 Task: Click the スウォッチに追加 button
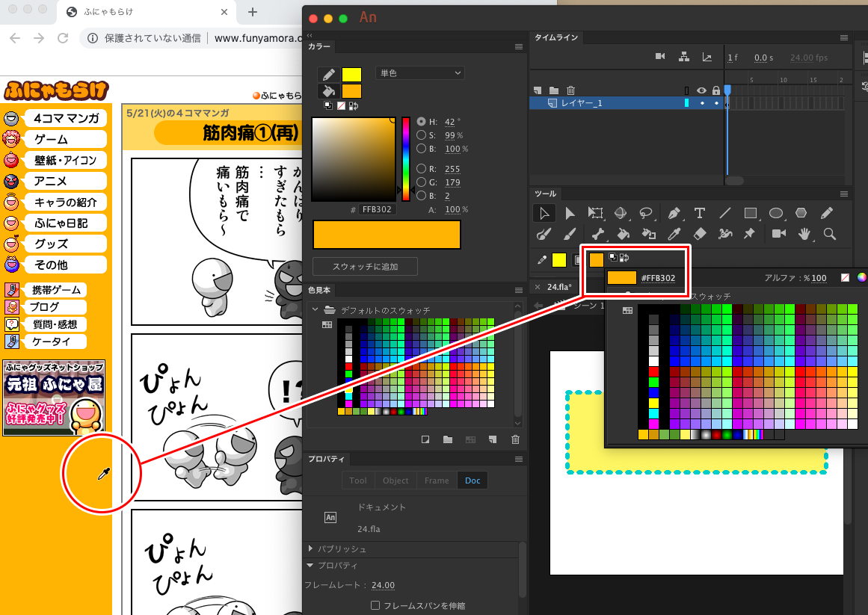pyautogui.click(x=366, y=267)
